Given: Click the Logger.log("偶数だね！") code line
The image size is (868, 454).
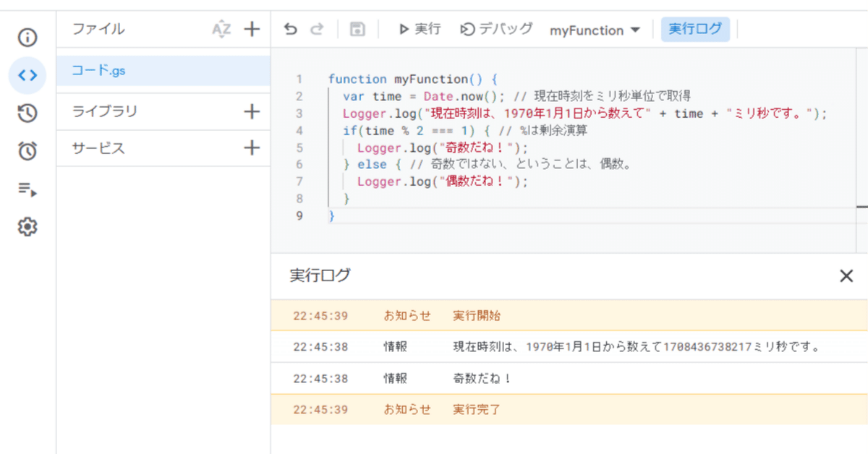Looking at the screenshot, I should pos(443,182).
